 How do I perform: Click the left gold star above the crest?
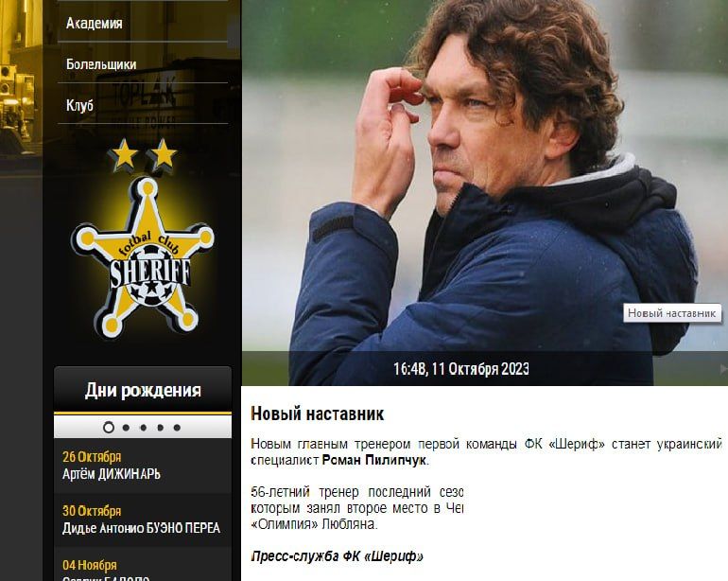click(123, 155)
